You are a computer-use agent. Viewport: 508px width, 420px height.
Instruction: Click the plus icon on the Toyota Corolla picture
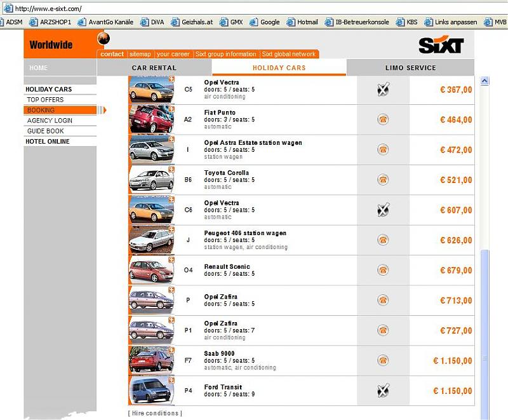point(171,170)
